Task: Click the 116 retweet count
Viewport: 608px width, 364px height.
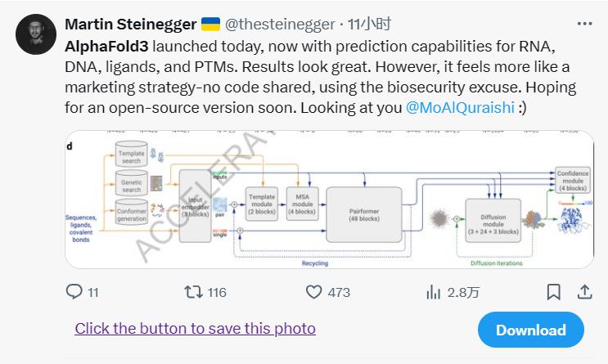Action: (x=217, y=292)
